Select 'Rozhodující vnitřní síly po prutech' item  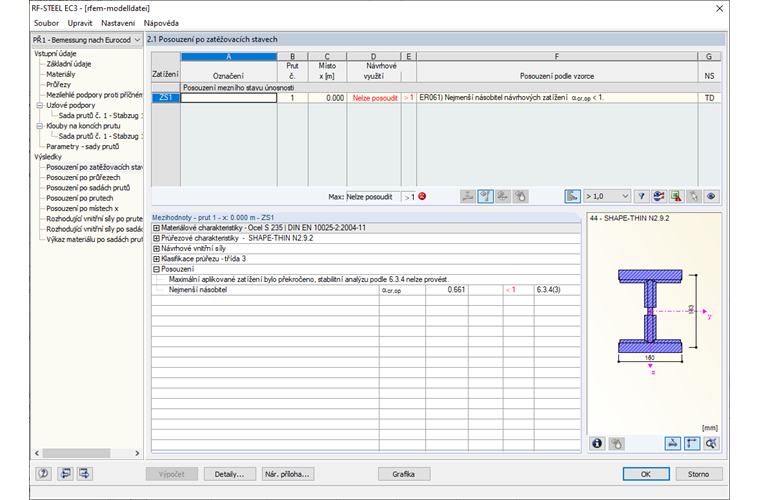click(94, 219)
